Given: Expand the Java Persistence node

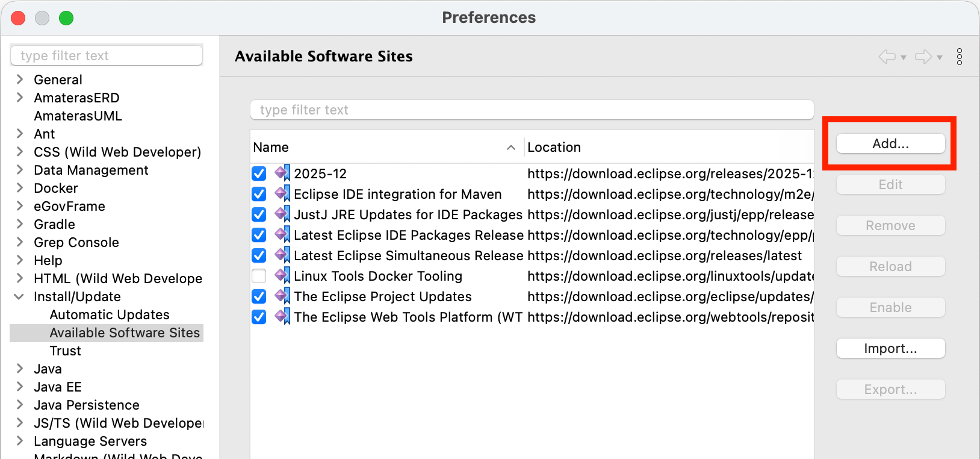Looking at the screenshot, I should [20, 405].
